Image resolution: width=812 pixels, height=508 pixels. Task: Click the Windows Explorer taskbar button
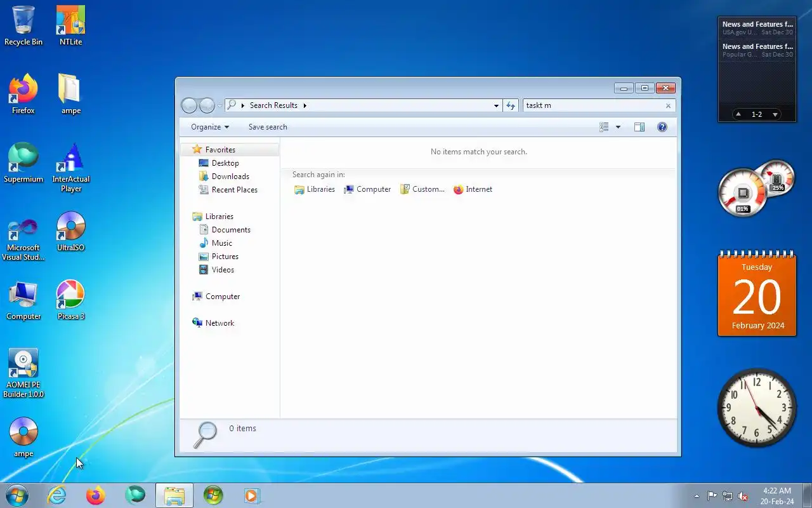coord(174,495)
